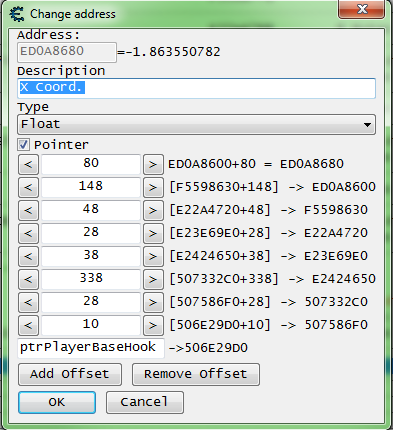Decrease offset 38 with its left arrow
This screenshot has height=430, width=393.
pos(28,256)
